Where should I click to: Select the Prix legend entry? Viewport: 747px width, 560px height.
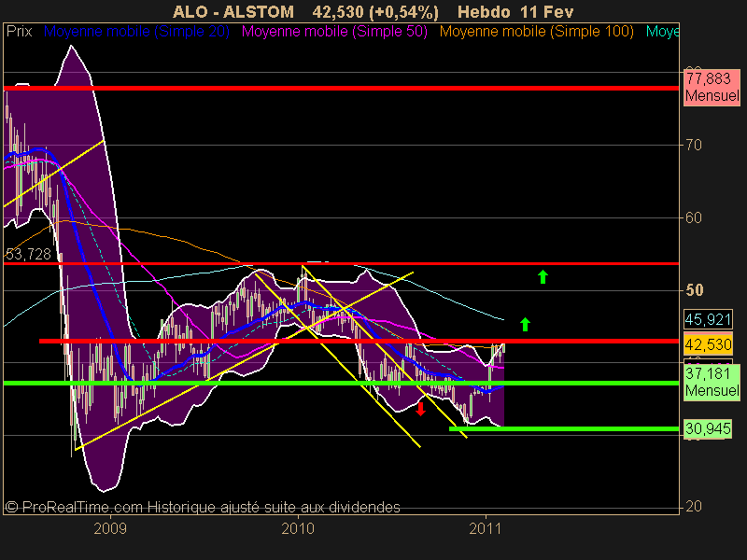coord(20,32)
